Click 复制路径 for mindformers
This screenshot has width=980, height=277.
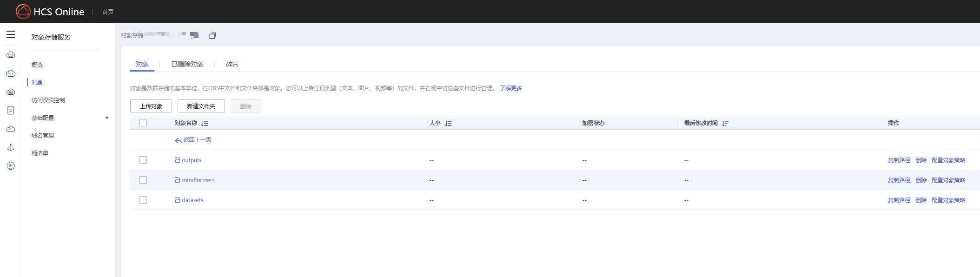click(x=899, y=180)
